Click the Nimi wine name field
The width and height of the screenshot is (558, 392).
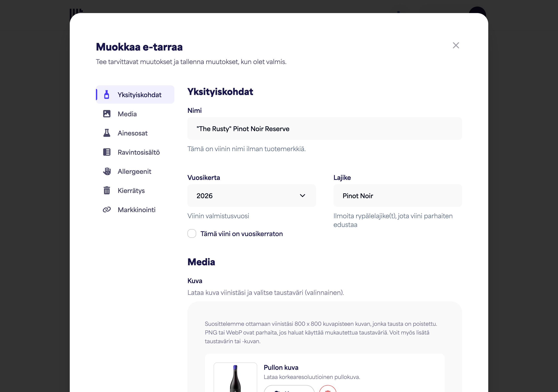point(325,129)
